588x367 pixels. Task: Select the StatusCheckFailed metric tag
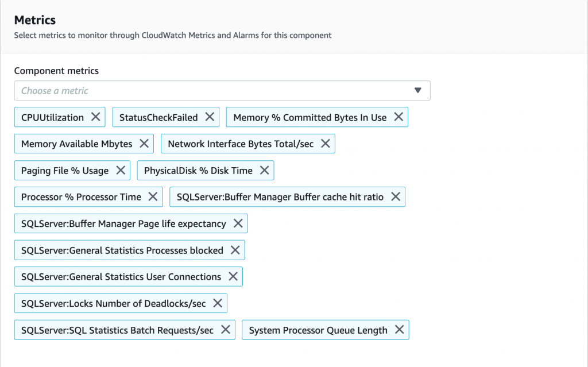[161, 117]
